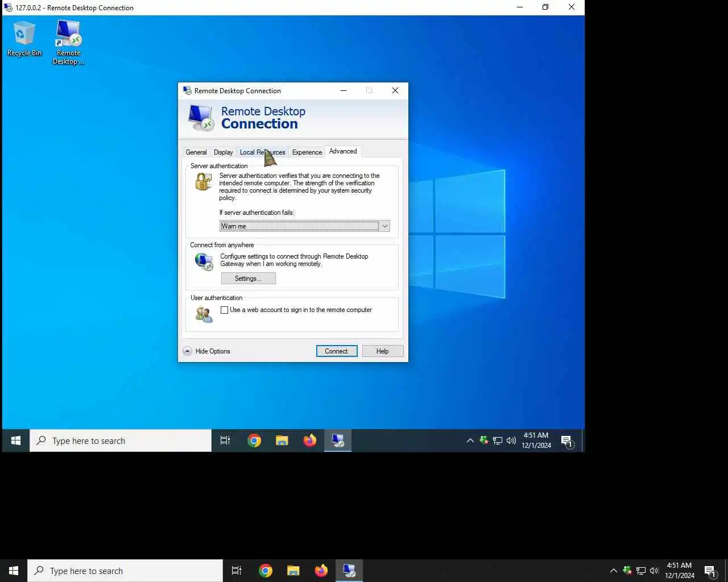Viewport: 728px width, 582px height.
Task: Click the Connect button
Action: (x=336, y=351)
